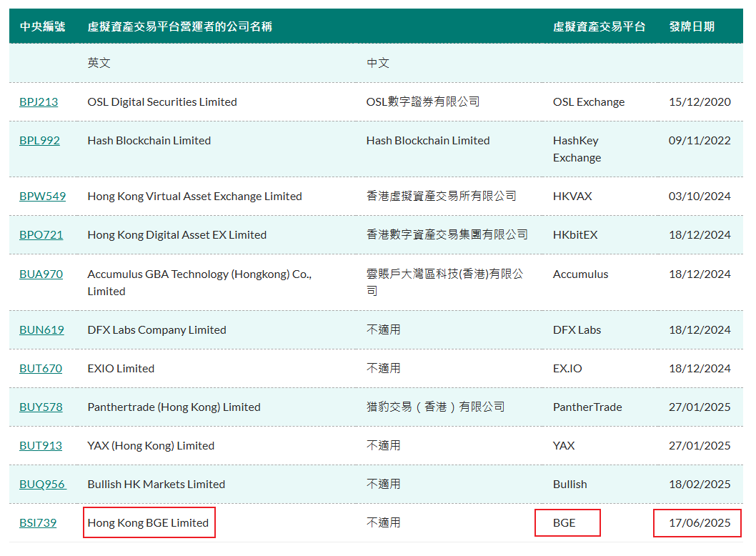Select Bullish HK Markets Limited text
Viewport: 756px width, 556px height.
coord(156,484)
